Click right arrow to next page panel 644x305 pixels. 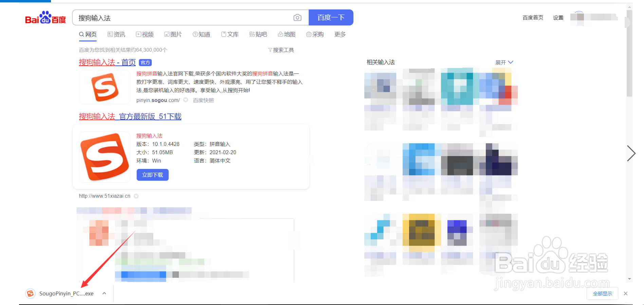click(631, 153)
